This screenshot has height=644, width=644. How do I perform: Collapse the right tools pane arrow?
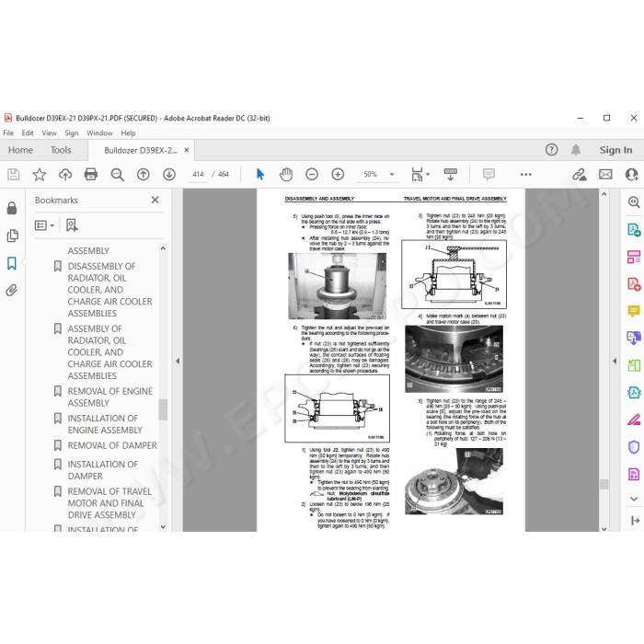coord(615,361)
